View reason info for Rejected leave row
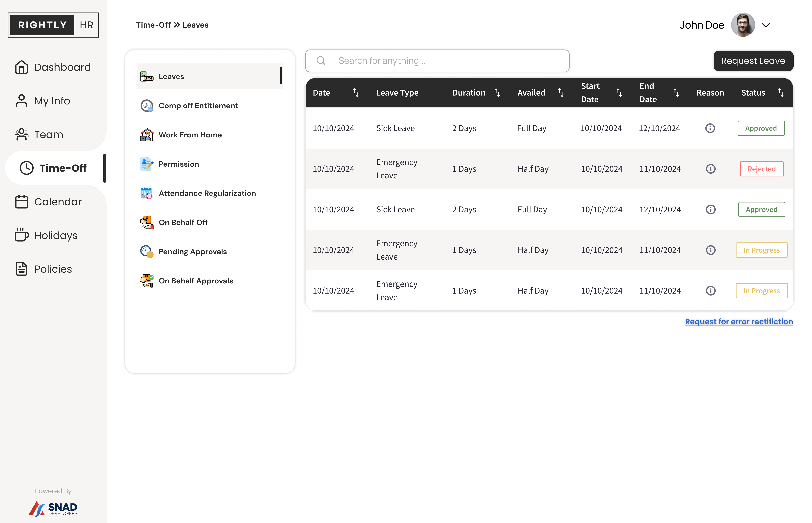This screenshot has height=523, width=812. (710, 169)
